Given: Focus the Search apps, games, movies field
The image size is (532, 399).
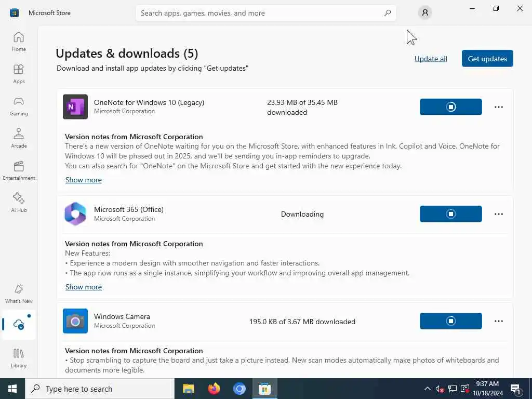Looking at the screenshot, I should pos(265,13).
